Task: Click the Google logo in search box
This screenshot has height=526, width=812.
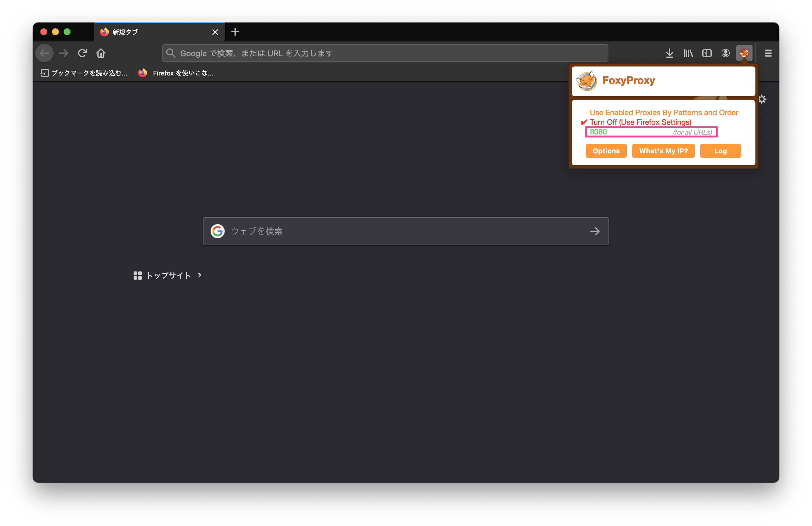Action: 217,231
